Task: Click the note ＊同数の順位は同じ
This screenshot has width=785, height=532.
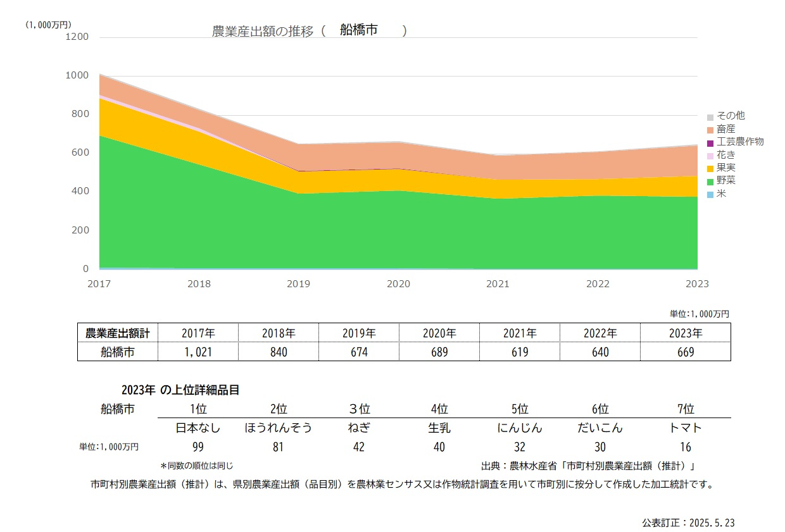Action: point(197,466)
